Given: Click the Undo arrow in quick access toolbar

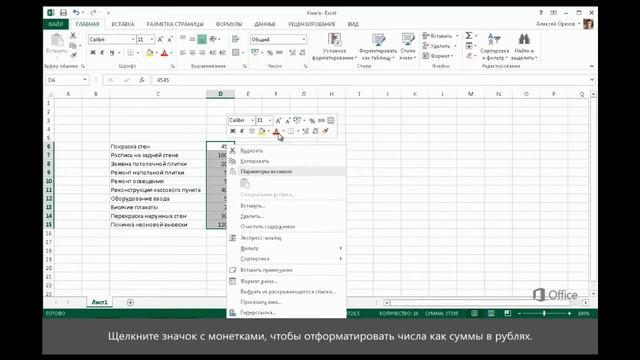Looking at the screenshot, I should click(x=76, y=13).
